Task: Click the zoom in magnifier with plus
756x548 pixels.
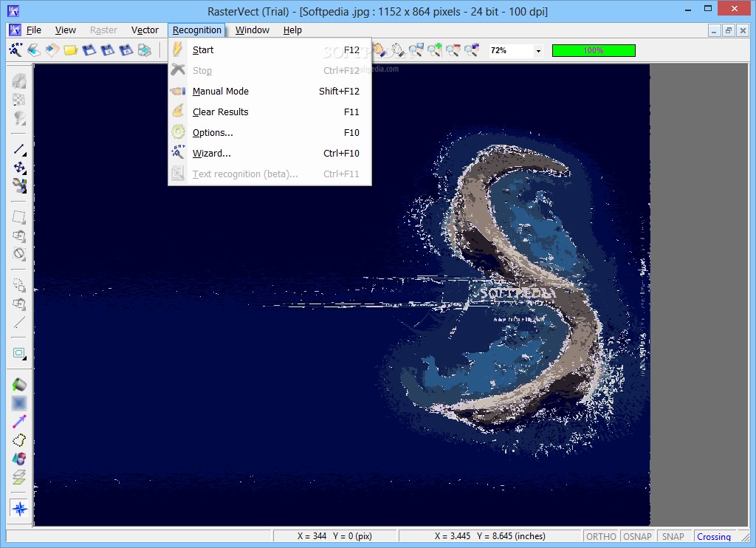Action: point(434,49)
